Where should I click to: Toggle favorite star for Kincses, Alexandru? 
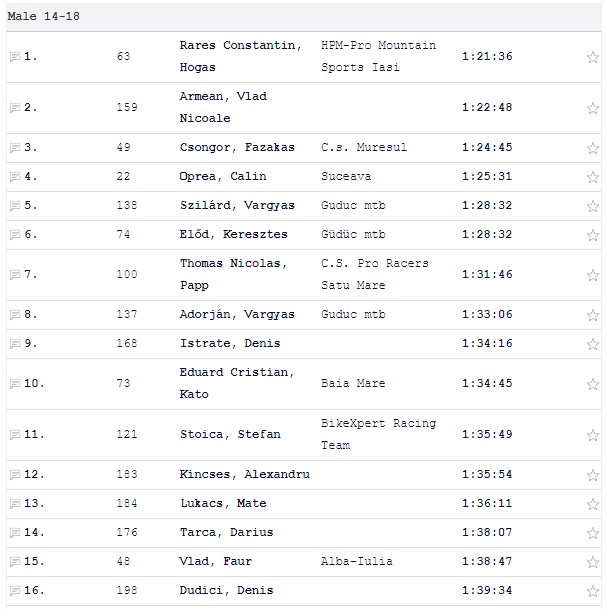point(593,475)
